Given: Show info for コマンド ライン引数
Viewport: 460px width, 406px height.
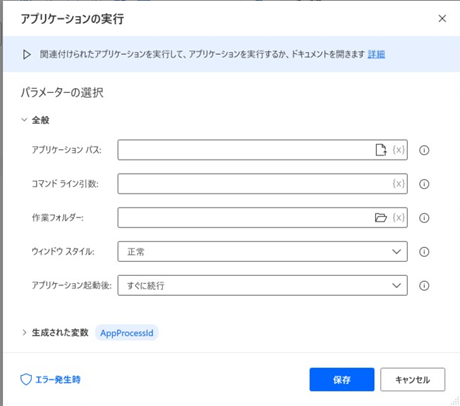Looking at the screenshot, I should pyautogui.click(x=424, y=184).
